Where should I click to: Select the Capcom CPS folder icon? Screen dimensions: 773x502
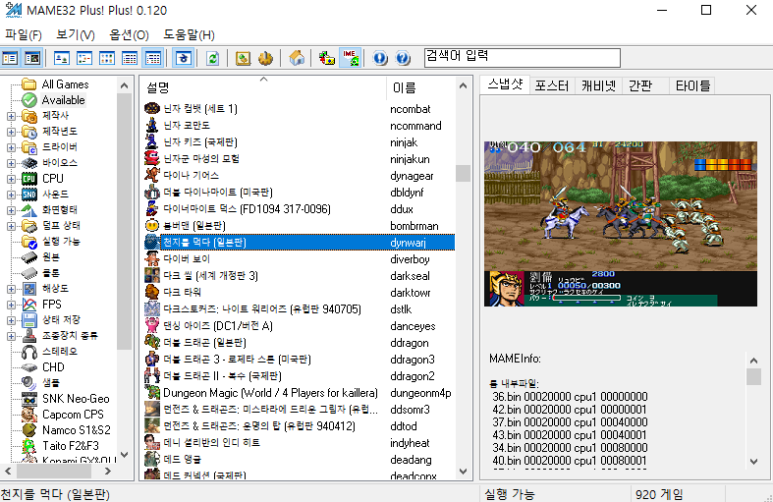tap(29, 414)
